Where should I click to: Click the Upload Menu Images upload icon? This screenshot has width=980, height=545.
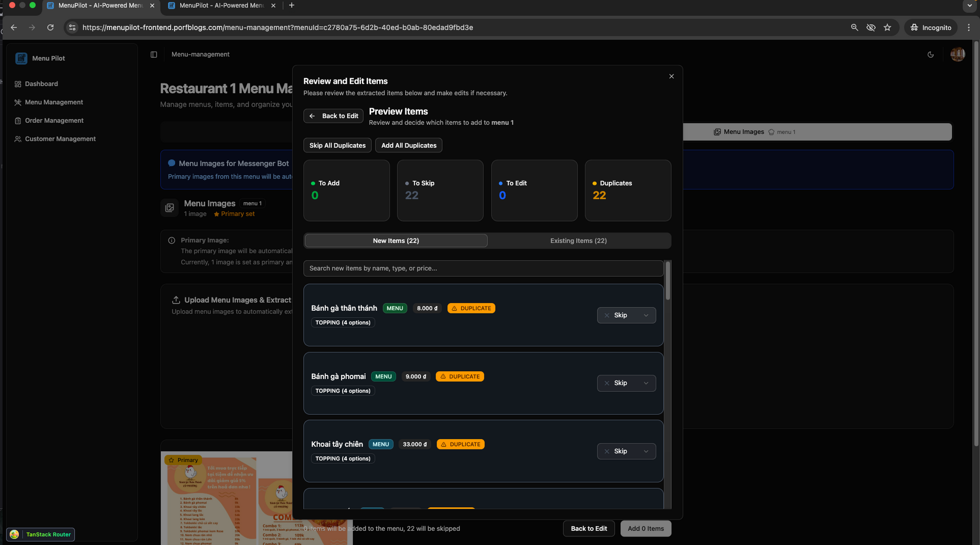(x=176, y=300)
